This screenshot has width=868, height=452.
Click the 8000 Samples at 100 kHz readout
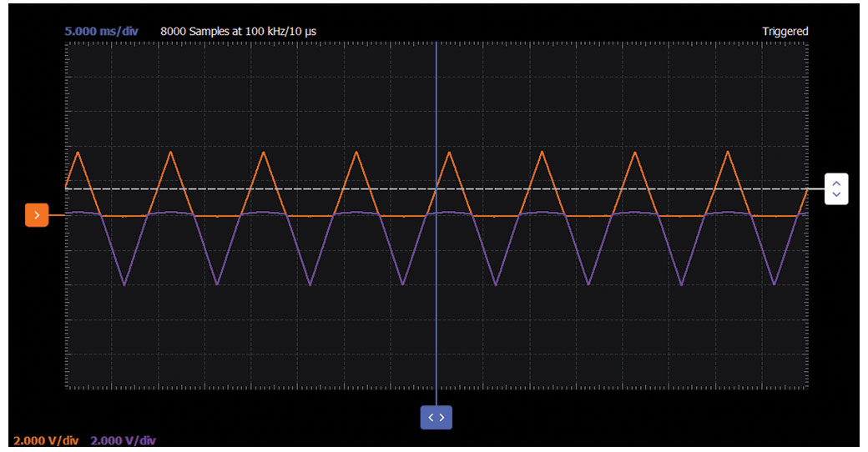click(x=238, y=32)
